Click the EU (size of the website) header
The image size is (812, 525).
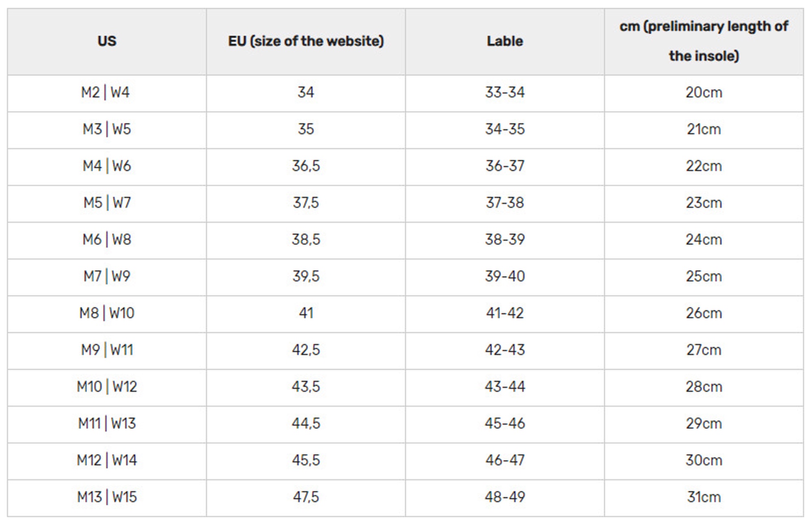pos(306,41)
